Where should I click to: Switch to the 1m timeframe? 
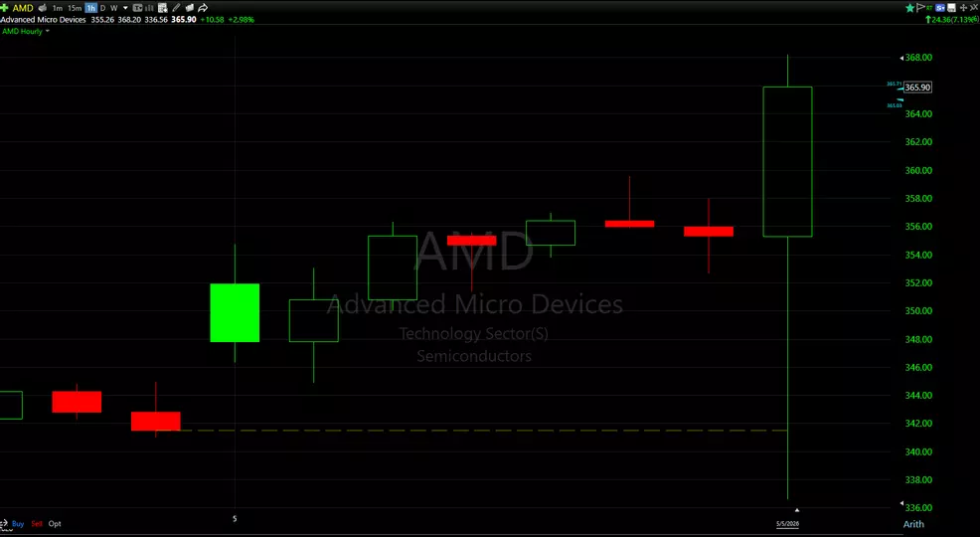(58, 8)
